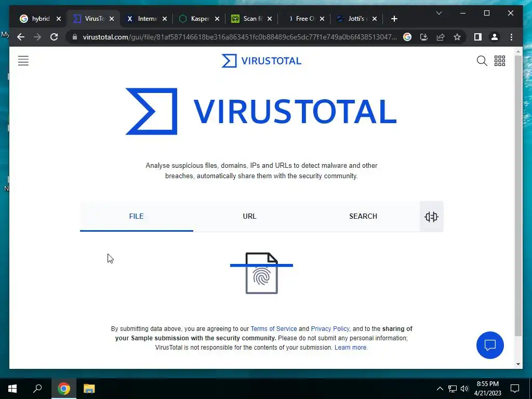
Task: Click the volume speaker tray icon
Action: coord(464,389)
